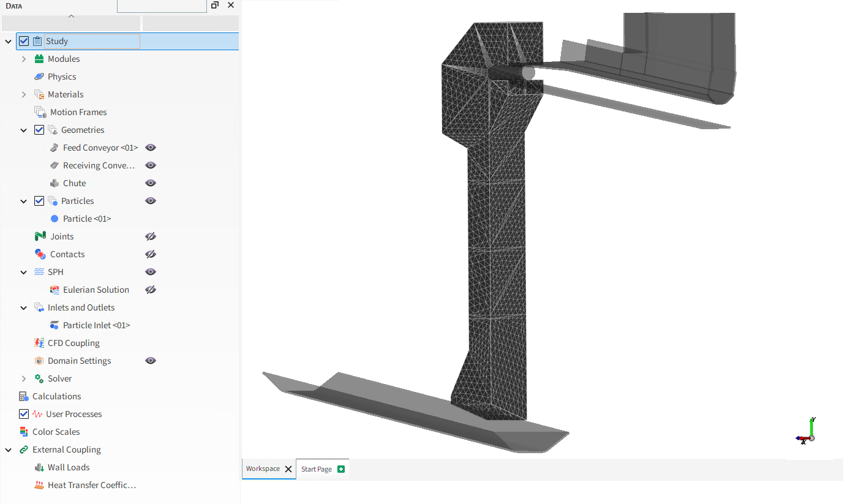Click the Color Scales icon
The width and height of the screenshot is (853, 504).
(x=24, y=432)
